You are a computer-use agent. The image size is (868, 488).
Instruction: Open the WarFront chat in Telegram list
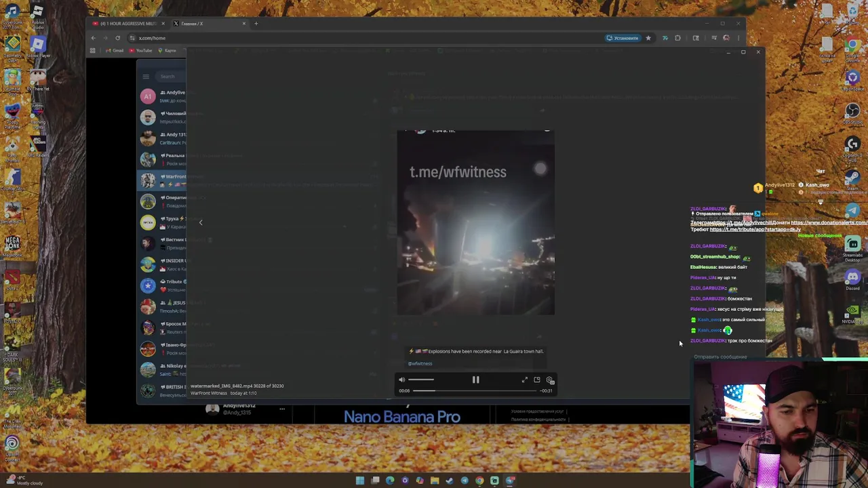click(x=161, y=180)
